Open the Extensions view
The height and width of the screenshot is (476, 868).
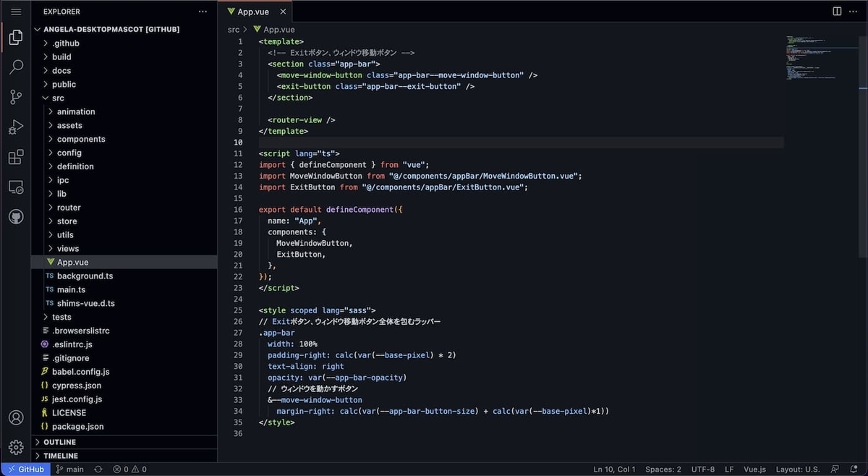click(x=15, y=156)
